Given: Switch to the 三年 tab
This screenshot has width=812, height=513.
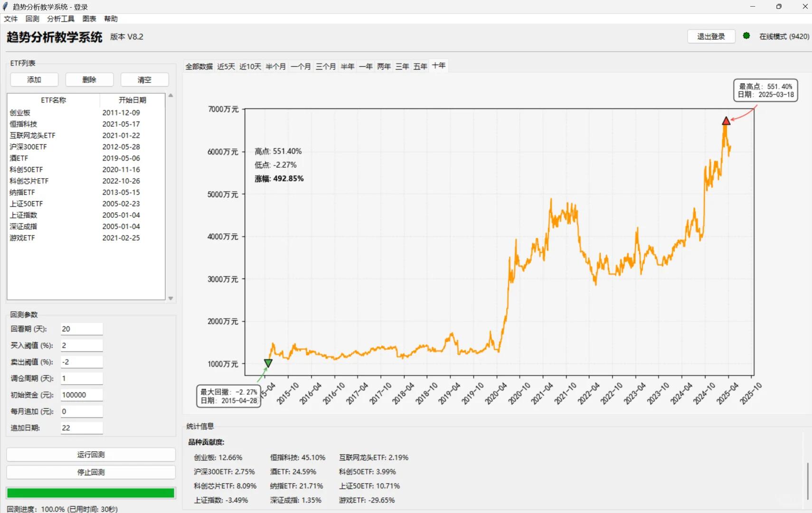Looking at the screenshot, I should pos(402,66).
